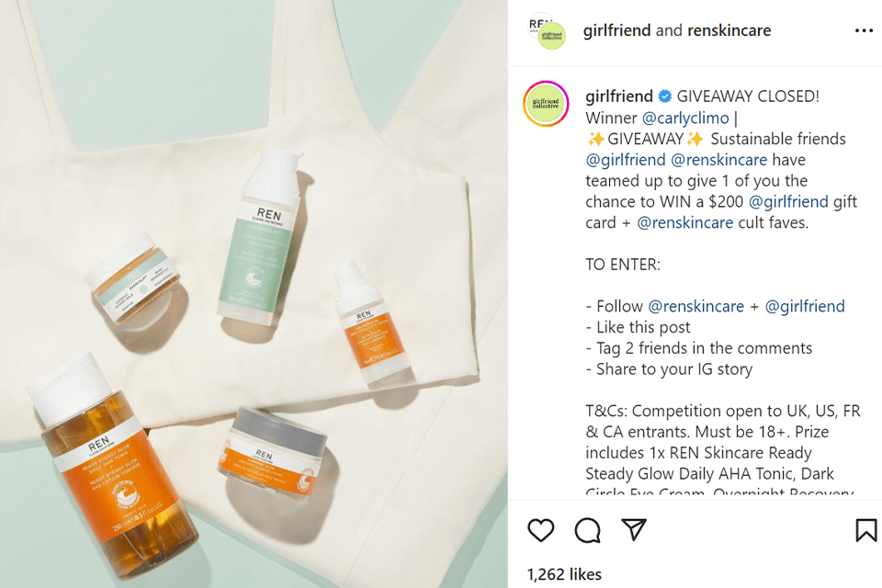Share the post via paper plane icon
This screenshot has width=882, height=588.
633,529
